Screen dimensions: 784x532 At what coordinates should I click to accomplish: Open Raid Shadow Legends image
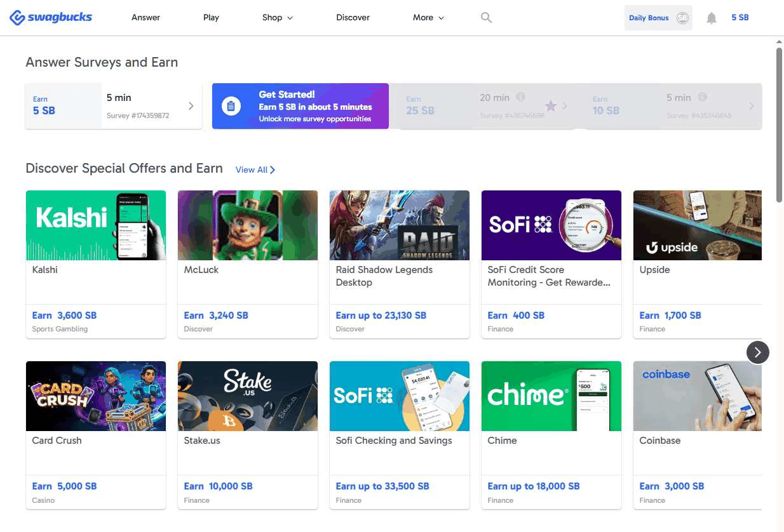point(400,225)
